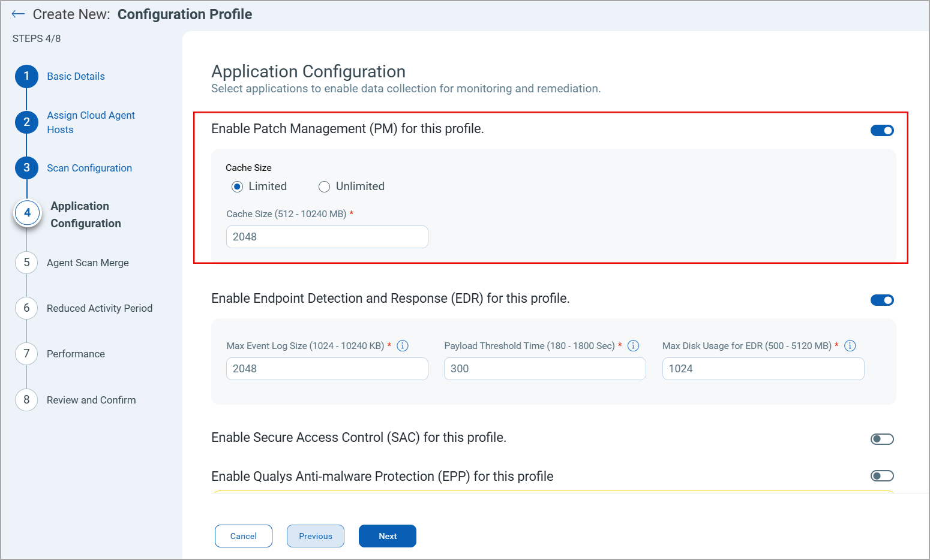Select the Limited cache size option
This screenshot has height=560, width=930.
pyautogui.click(x=238, y=186)
